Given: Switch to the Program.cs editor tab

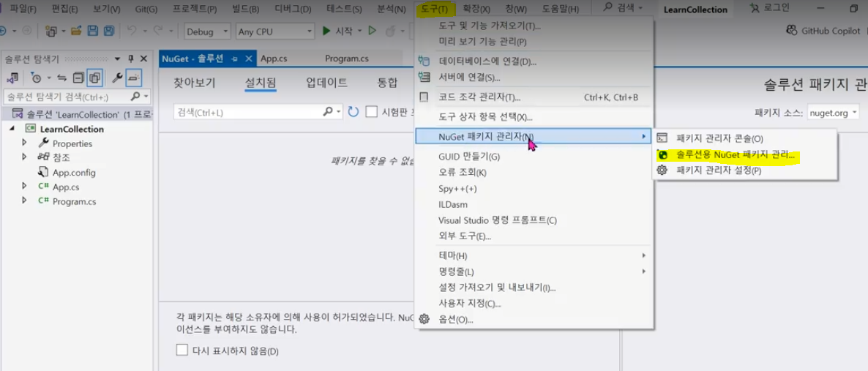Looking at the screenshot, I should click(346, 59).
